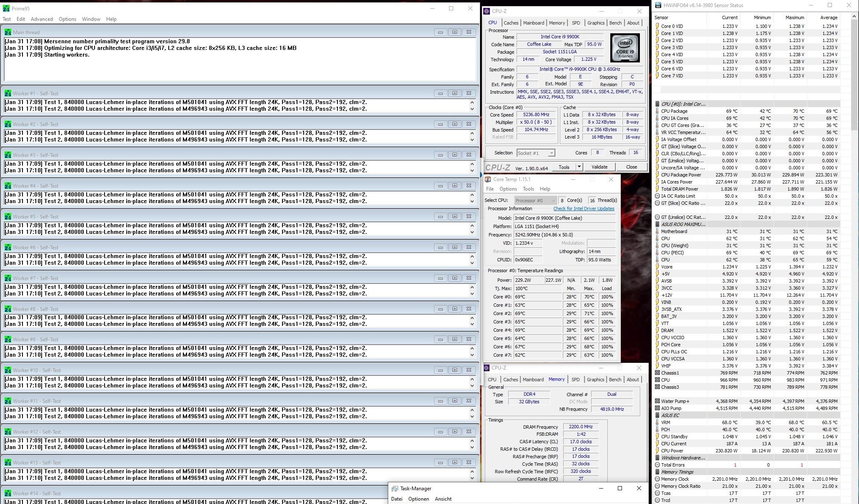Image resolution: width=859 pixels, height=504 pixels.
Task: Close the Worker #10 Self-Test child window
Action: (x=469, y=370)
